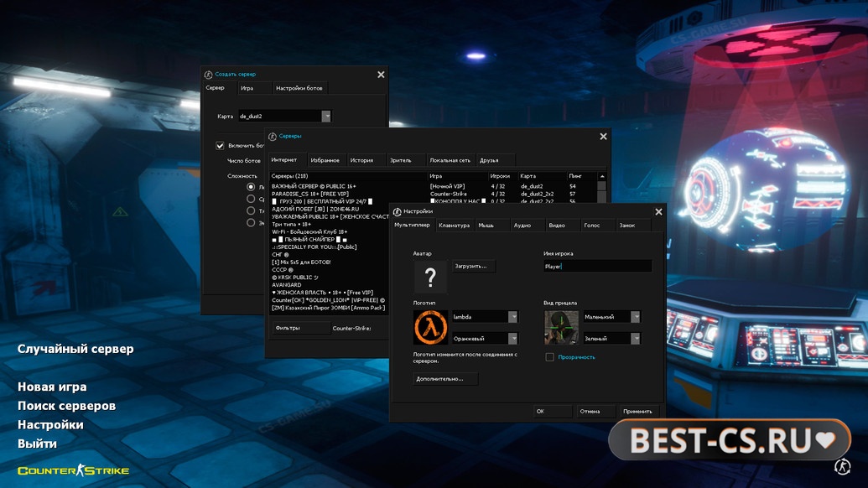Select the AVANGARD server row
The image size is (868, 488).
point(330,285)
